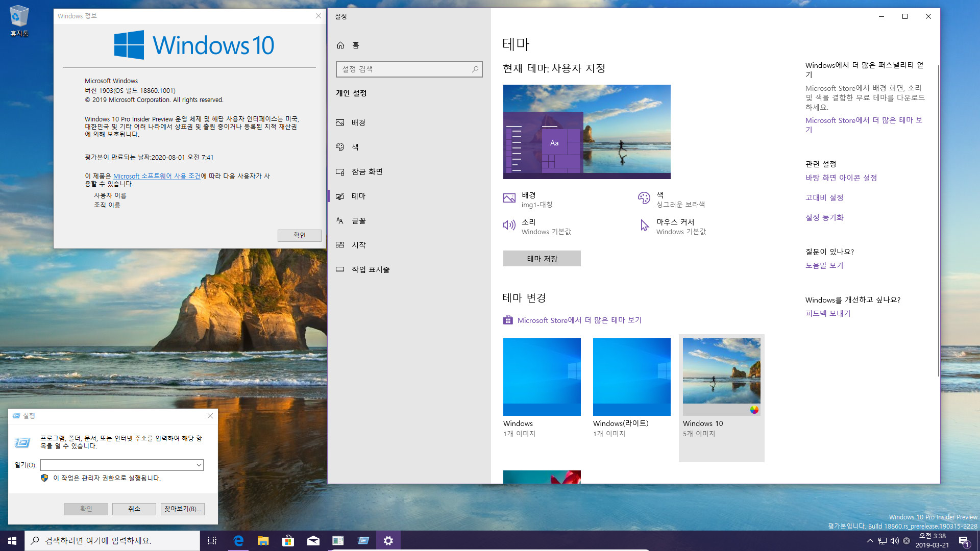Open the 배경 (Background) settings page
Viewport: 980px width, 551px height.
(409, 122)
